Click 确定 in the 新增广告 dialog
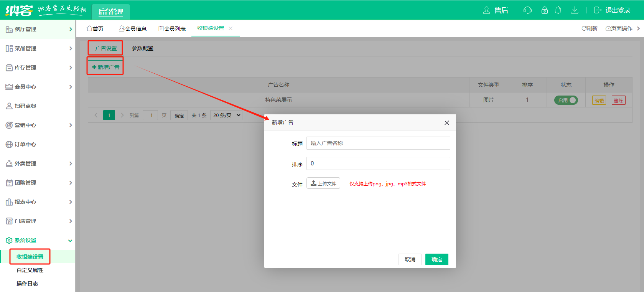Image resolution: width=644 pixels, height=292 pixels. point(437,259)
